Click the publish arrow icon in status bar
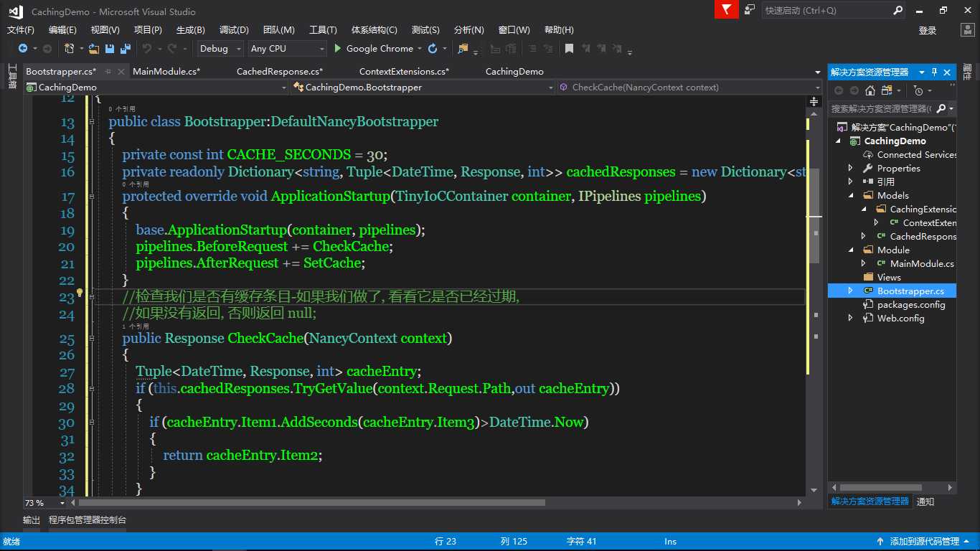 pyautogui.click(x=880, y=542)
